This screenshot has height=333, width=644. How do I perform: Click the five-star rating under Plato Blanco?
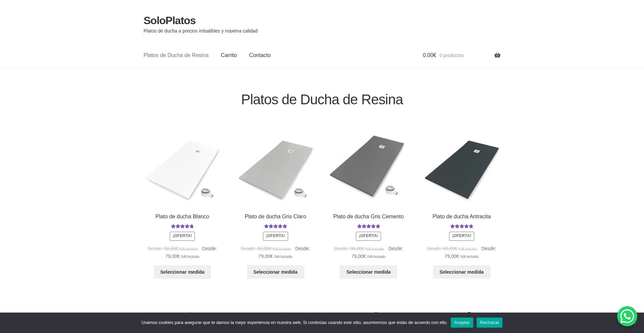[x=182, y=226]
